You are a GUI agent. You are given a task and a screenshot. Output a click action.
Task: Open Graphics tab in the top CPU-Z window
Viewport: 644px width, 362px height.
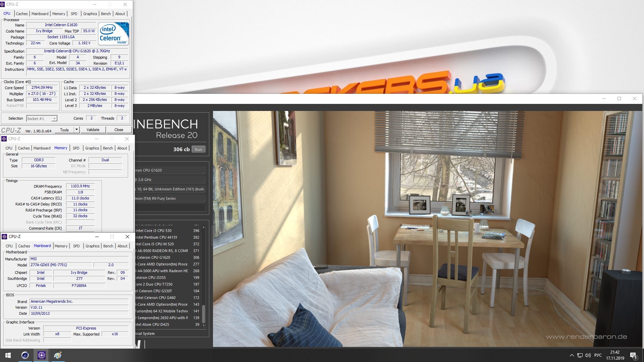[90, 14]
